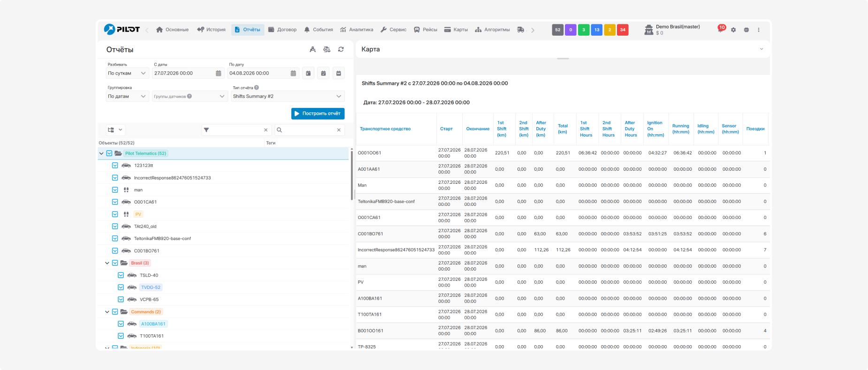Switch to the История tab
The image size is (868, 370).
point(211,30)
